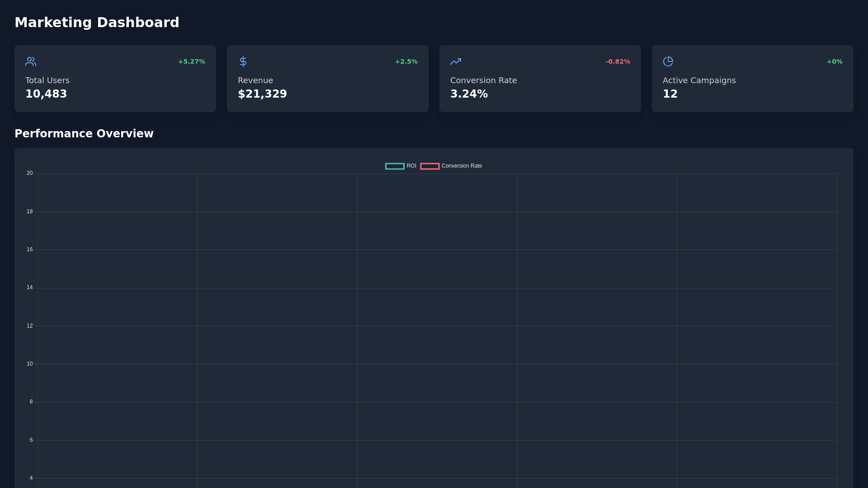Viewport: 868px width, 488px height.
Task: Click the -0.82% conversion change badge
Action: [618, 61]
